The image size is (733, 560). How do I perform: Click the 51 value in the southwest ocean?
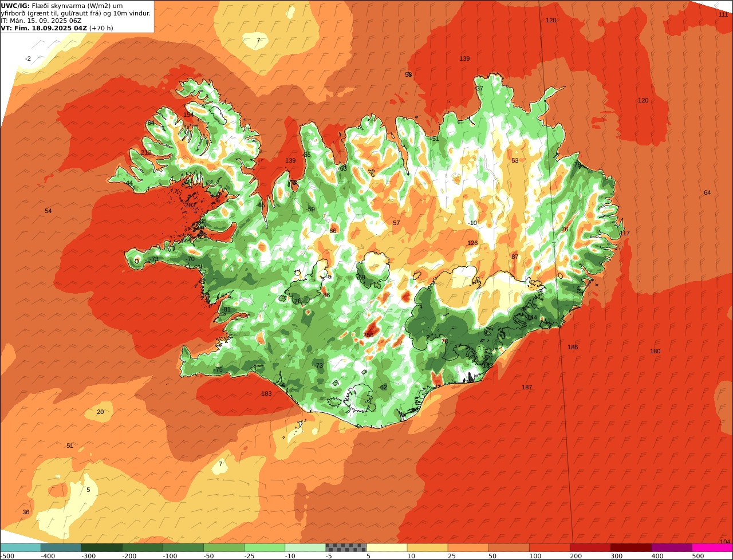tap(70, 445)
